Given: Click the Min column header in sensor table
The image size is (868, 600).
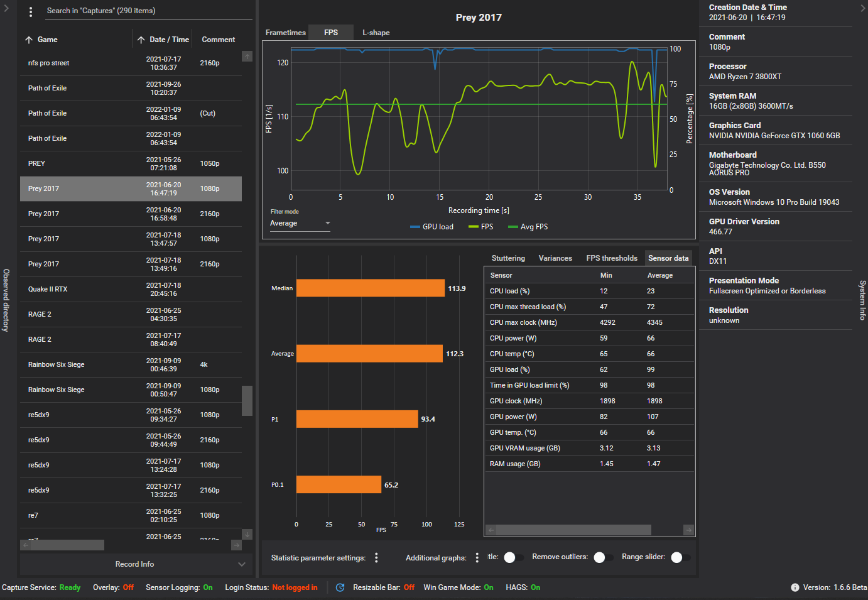Looking at the screenshot, I should (606, 275).
